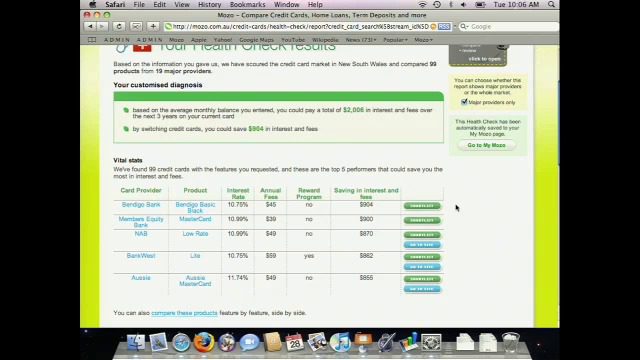Open Address Book in the Dock

coord(272,342)
